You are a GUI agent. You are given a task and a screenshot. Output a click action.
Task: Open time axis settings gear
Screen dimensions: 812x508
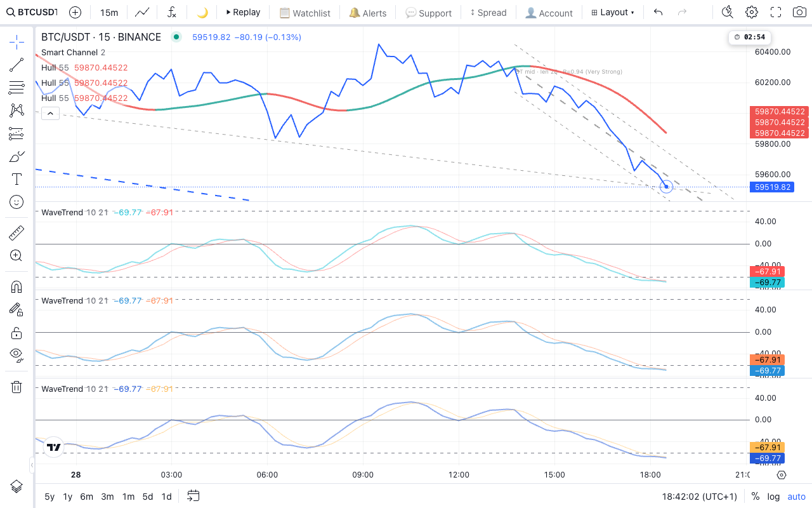[x=782, y=475]
